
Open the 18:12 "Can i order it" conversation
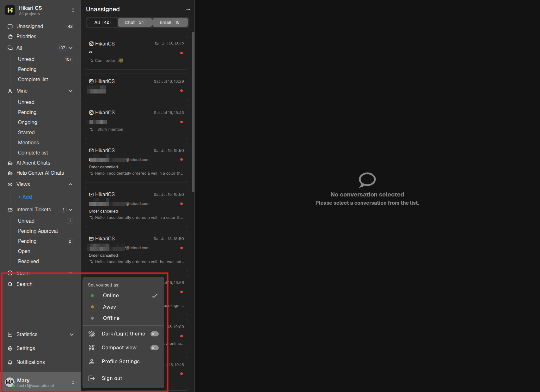click(x=136, y=53)
